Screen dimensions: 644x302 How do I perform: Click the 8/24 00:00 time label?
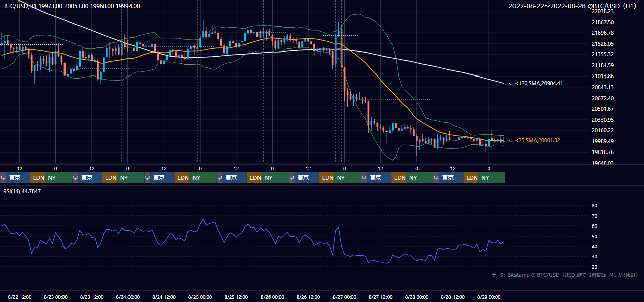point(127,297)
